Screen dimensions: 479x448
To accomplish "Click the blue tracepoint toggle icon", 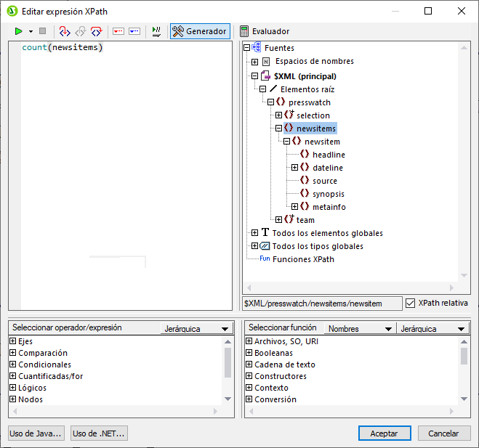I will [134, 31].
